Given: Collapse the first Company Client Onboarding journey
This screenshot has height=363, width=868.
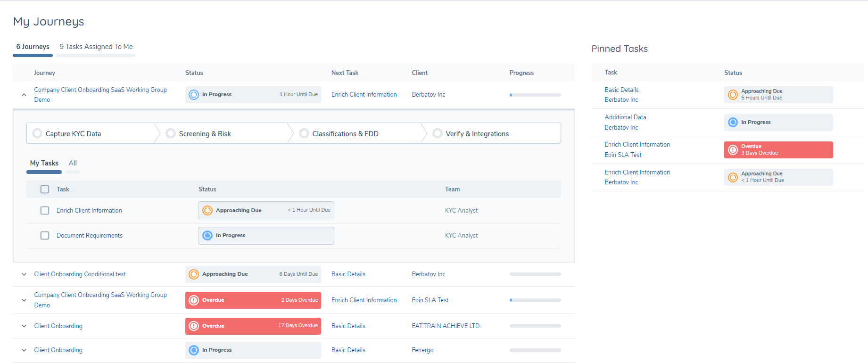Looking at the screenshot, I should [24, 95].
